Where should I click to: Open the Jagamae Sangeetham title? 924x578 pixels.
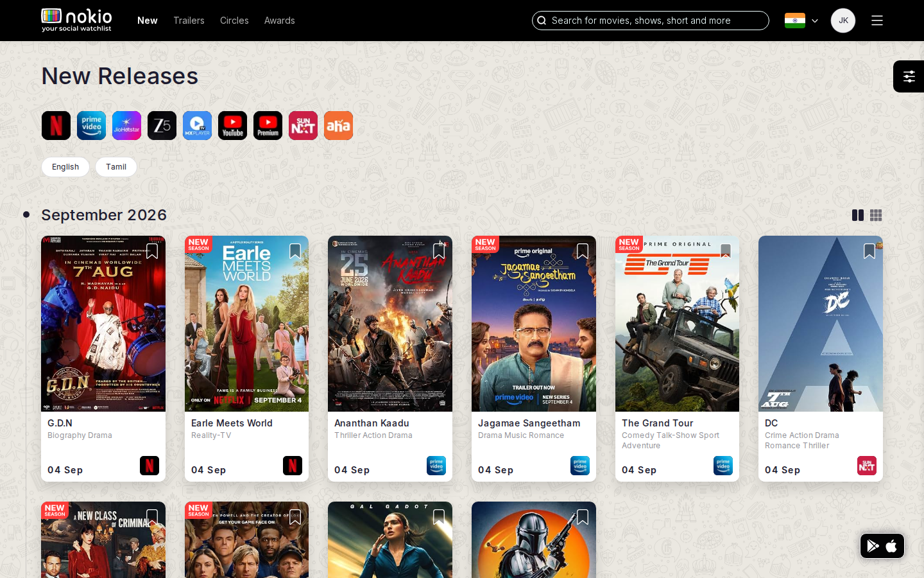[529, 423]
